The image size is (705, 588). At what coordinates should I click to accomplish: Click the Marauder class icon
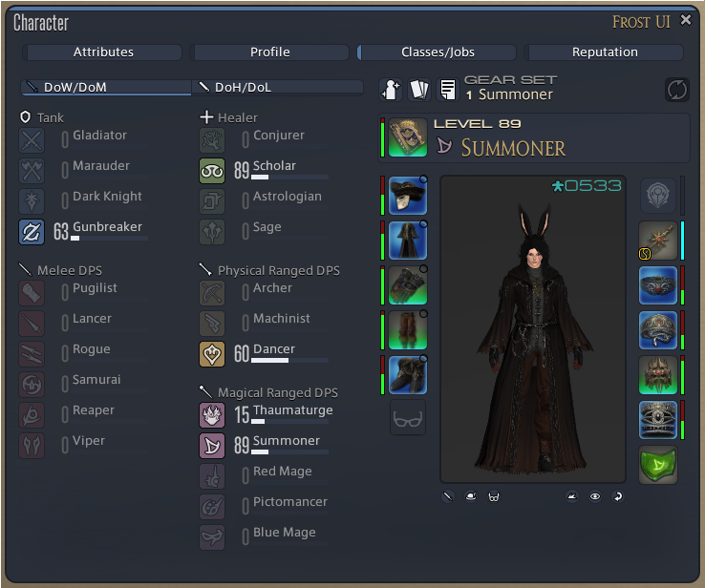pyautogui.click(x=32, y=171)
